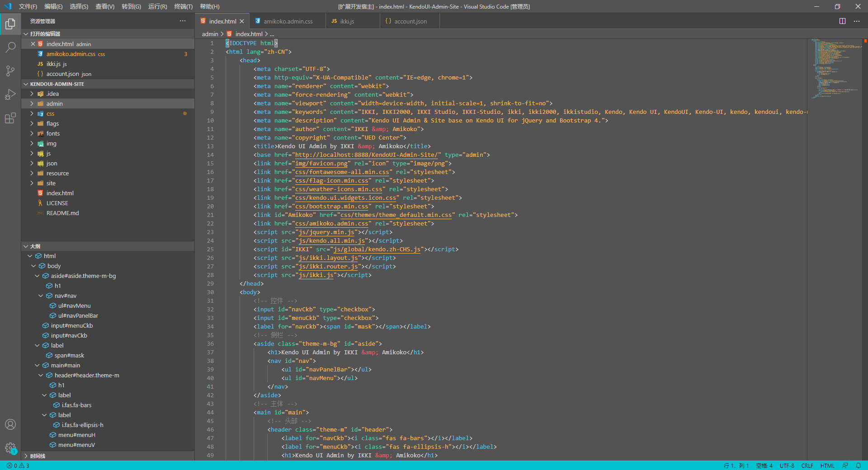Open the 编辑(E) menu
The image size is (868, 470).
pos(53,6)
